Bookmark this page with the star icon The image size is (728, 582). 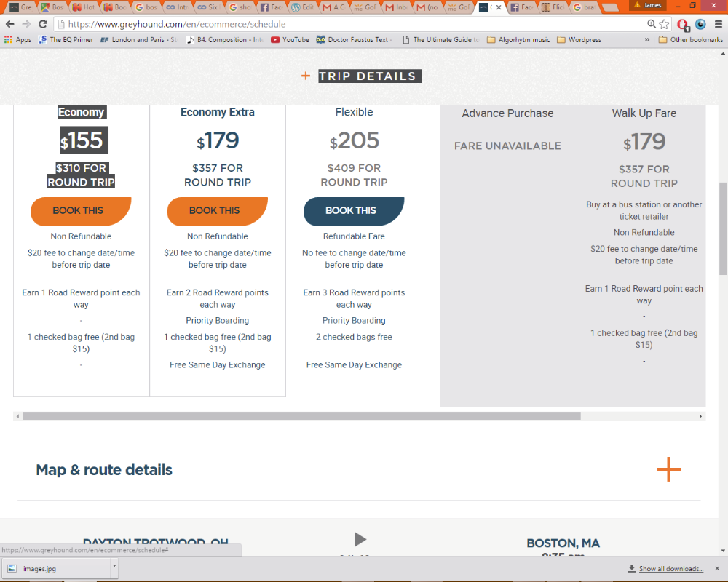665,24
